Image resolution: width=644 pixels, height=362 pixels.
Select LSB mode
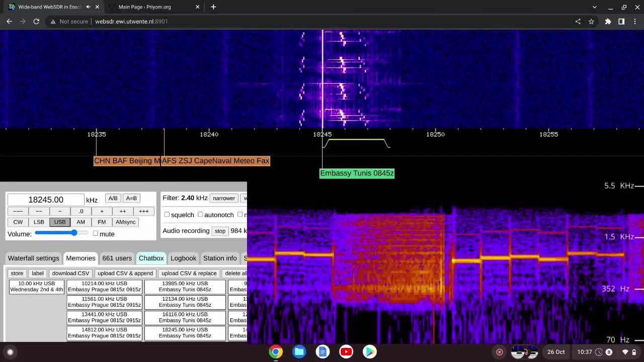(x=39, y=222)
